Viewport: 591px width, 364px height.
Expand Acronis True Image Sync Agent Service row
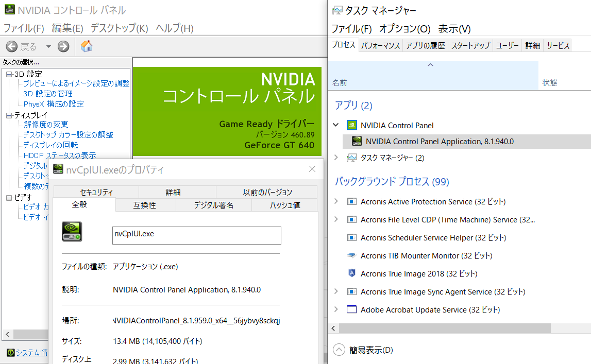(x=336, y=291)
